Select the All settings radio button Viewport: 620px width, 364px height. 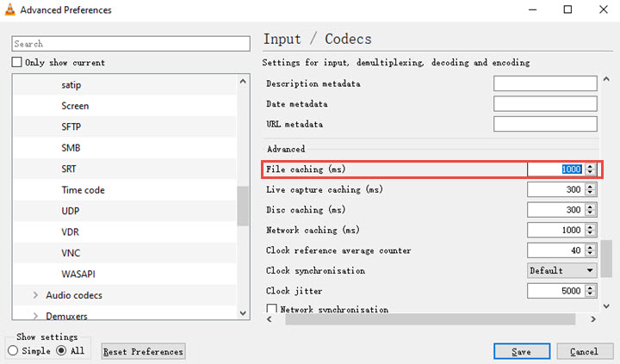(62, 351)
